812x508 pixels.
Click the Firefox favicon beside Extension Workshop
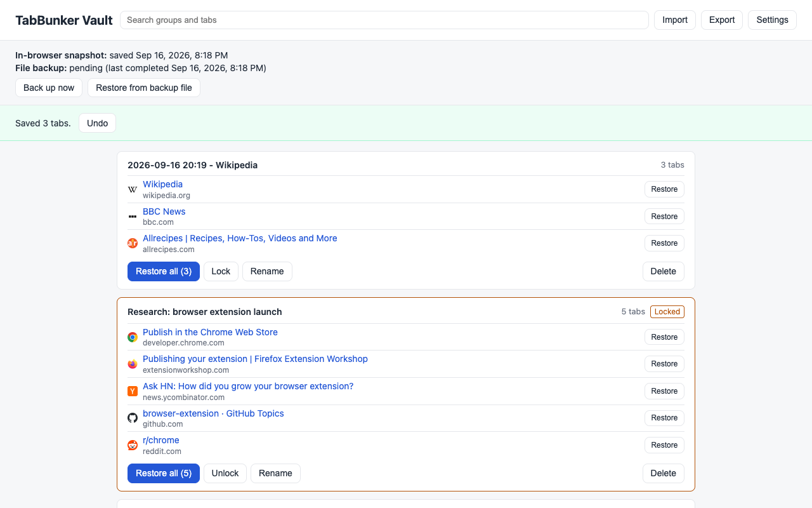[x=133, y=364]
